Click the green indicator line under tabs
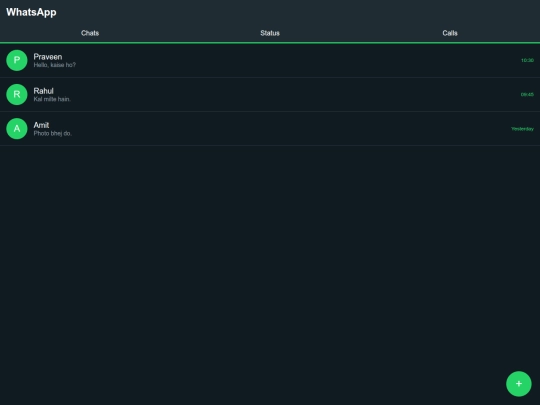The width and height of the screenshot is (540, 405). point(270,43)
